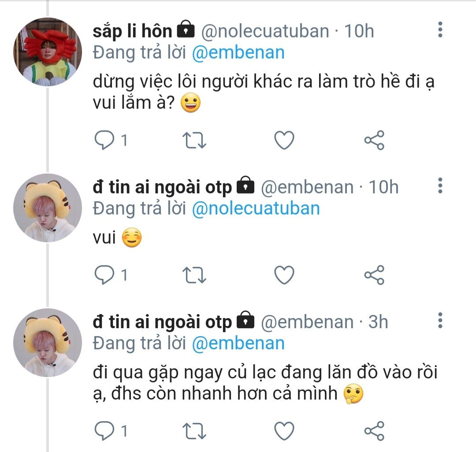Share the first tweet by @nolecuatuban
Image resolution: width=476 pixels, height=452 pixels.
pyautogui.click(x=374, y=141)
